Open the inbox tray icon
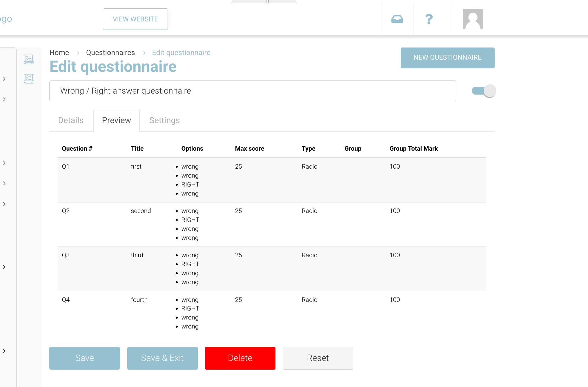 click(397, 19)
